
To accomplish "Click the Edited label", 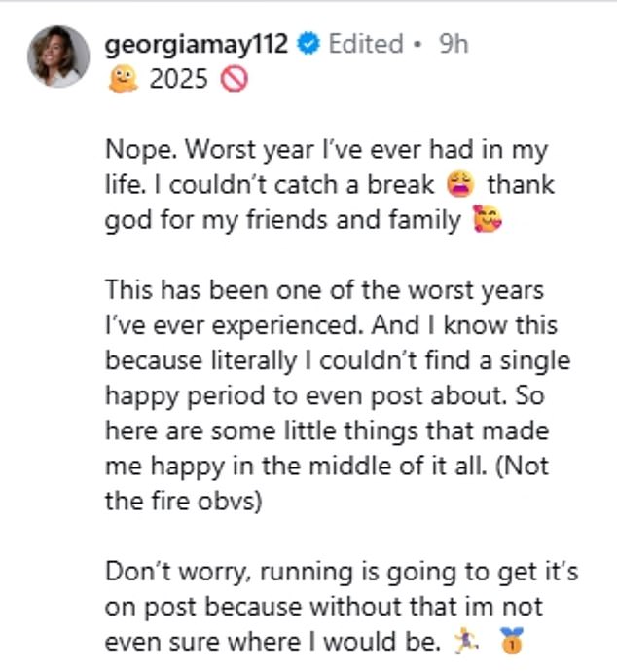I will click(x=365, y=45).
